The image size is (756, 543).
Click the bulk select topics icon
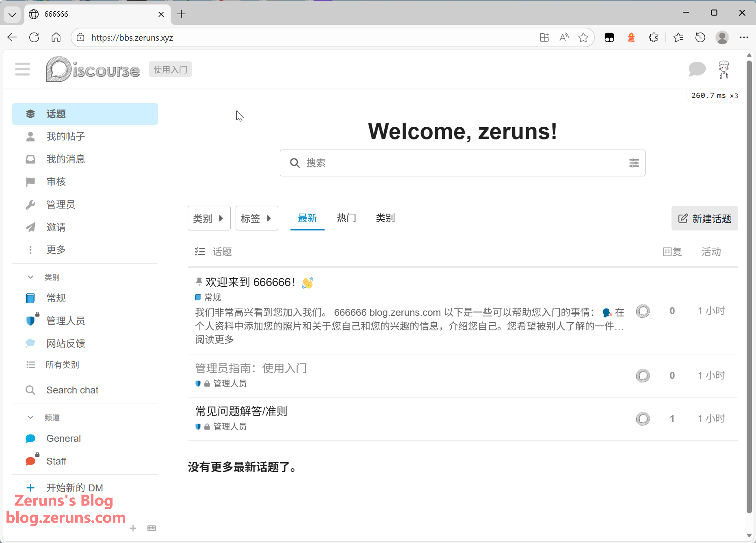[199, 252]
